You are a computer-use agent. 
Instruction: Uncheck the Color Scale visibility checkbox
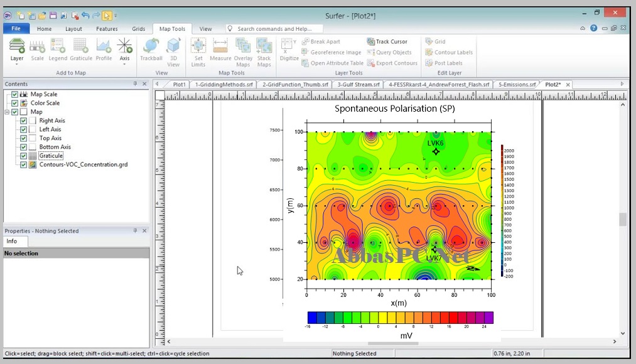click(14, 103)
